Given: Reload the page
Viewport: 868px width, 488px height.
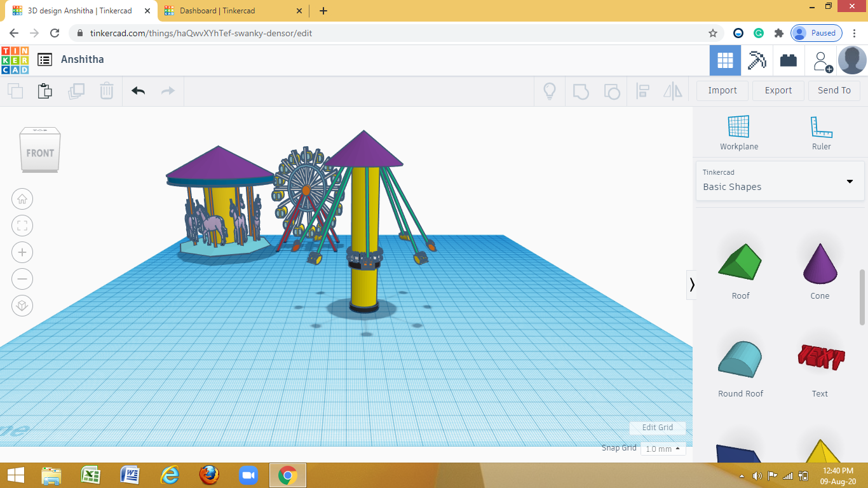Looking at the screenshot, I should click(55, 33).
